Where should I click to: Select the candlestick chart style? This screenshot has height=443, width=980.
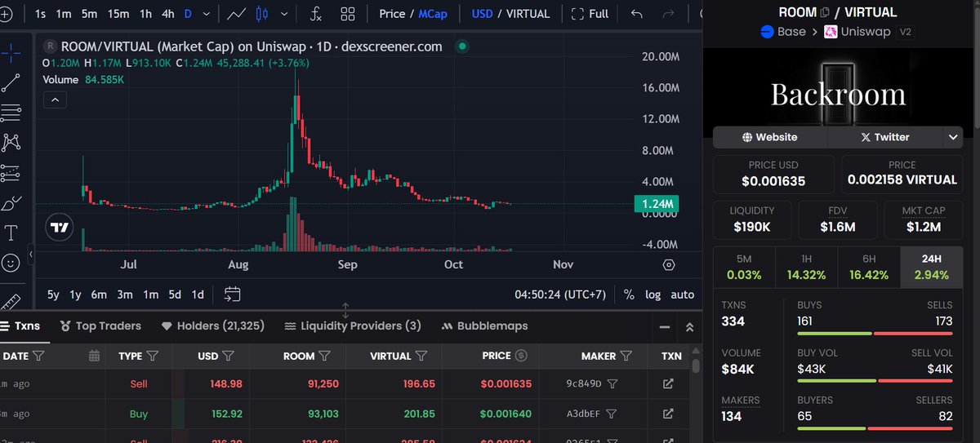coord(262,14)
